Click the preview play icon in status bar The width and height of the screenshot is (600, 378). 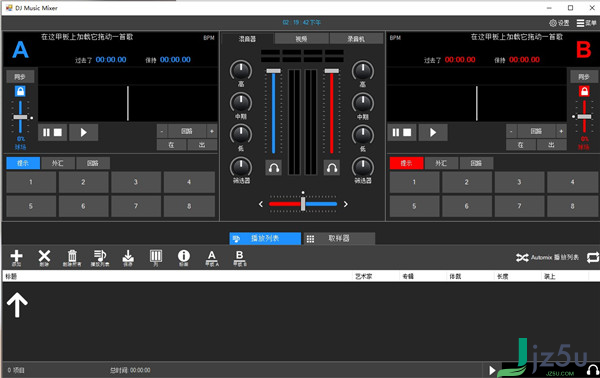[492, 370]
